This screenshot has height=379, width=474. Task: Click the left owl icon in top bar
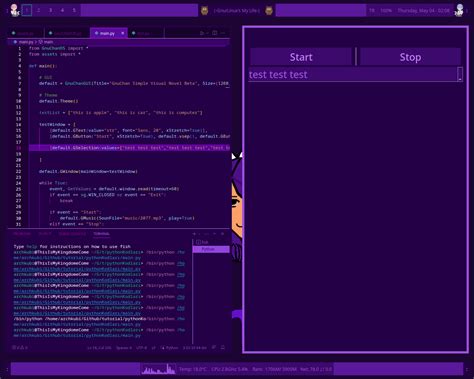coord(204,11)
